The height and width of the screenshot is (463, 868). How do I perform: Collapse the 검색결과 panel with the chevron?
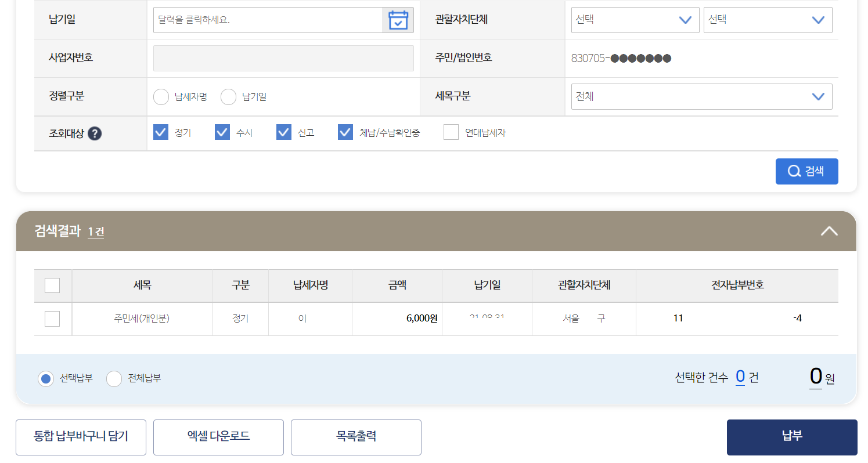point(829,231)
